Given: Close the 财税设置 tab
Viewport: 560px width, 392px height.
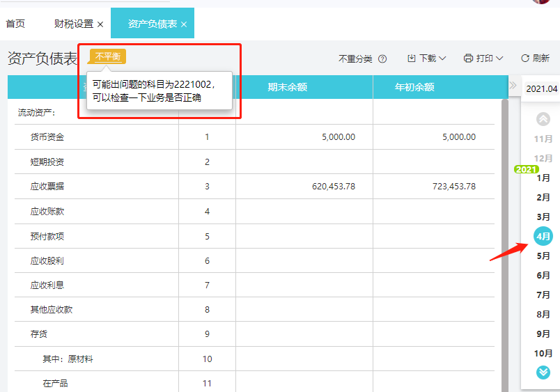Looking at the screenshot, I should click(100, 24).
